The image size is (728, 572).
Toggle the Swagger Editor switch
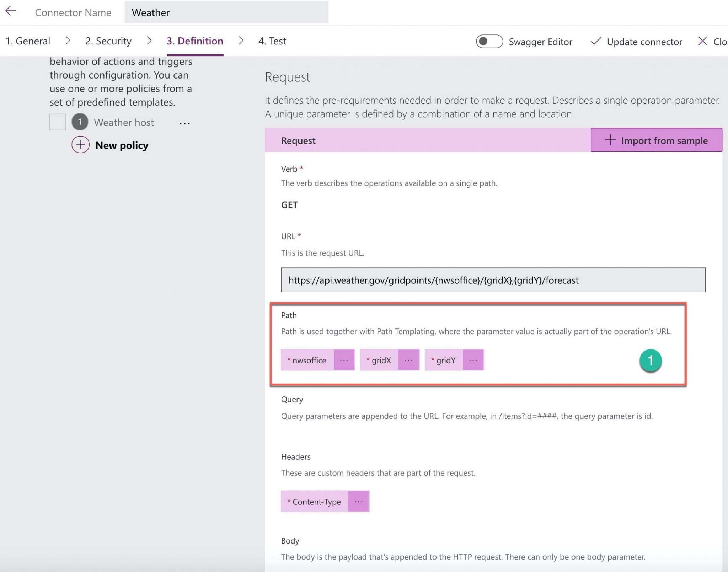[489, 41]
